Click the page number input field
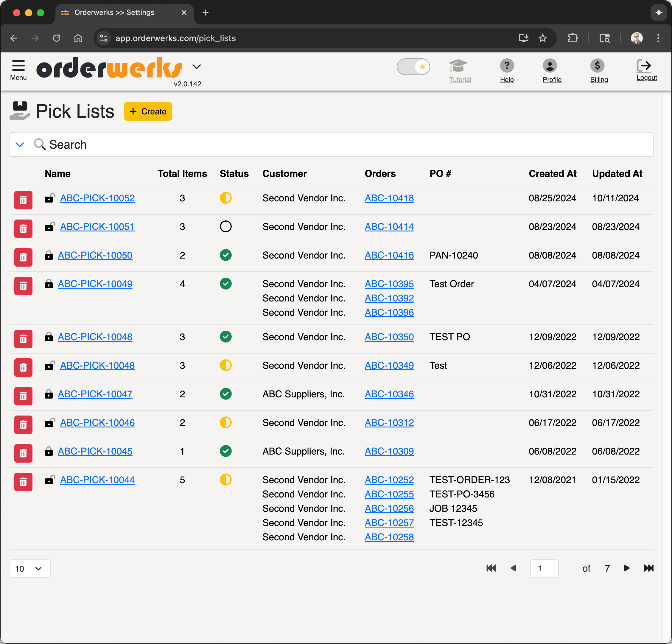 click(x=544, y=568)
